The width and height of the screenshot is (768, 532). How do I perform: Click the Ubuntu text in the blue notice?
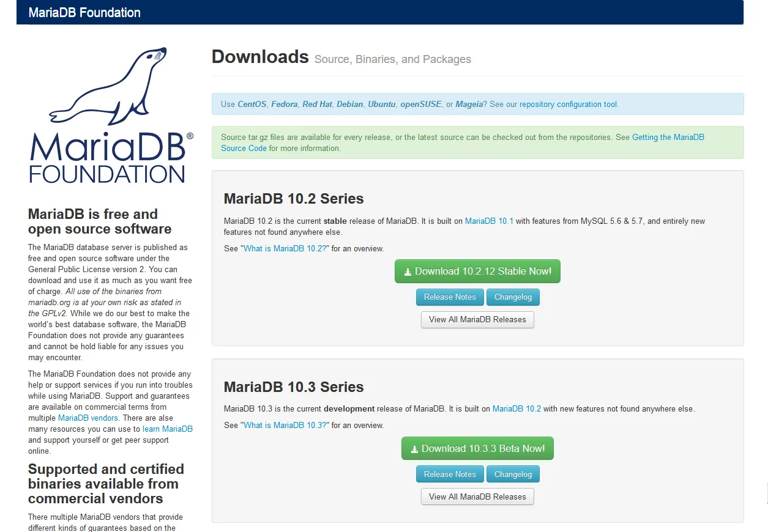pyautogui.click(x=382, y=105)
